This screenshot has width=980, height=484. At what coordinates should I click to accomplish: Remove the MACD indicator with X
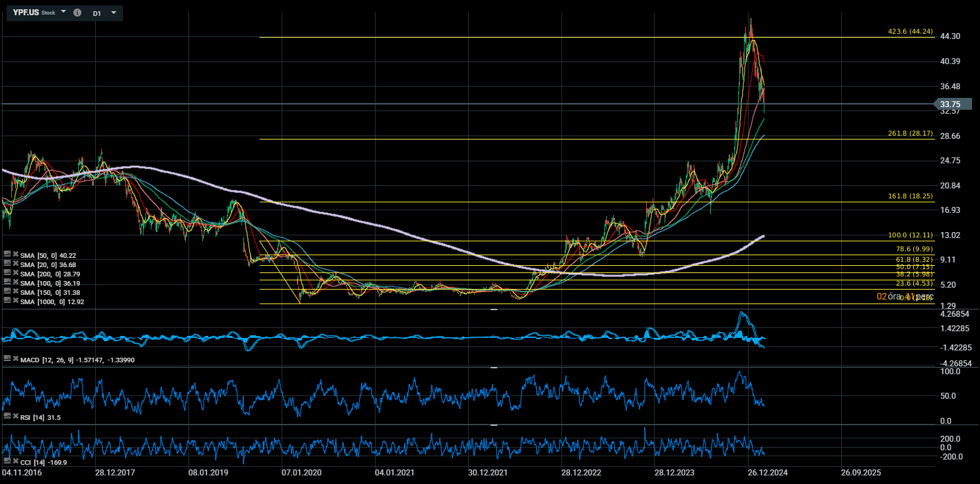pos(15,358)
